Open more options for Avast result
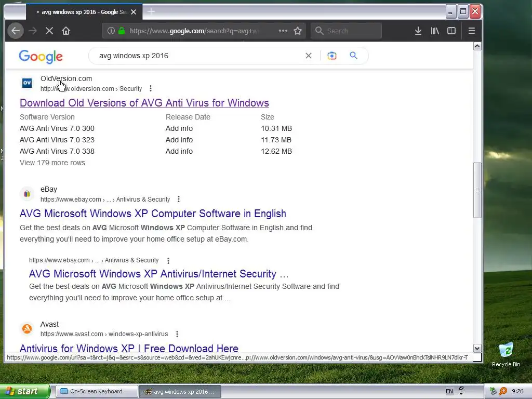 click(x=177, y=334)
